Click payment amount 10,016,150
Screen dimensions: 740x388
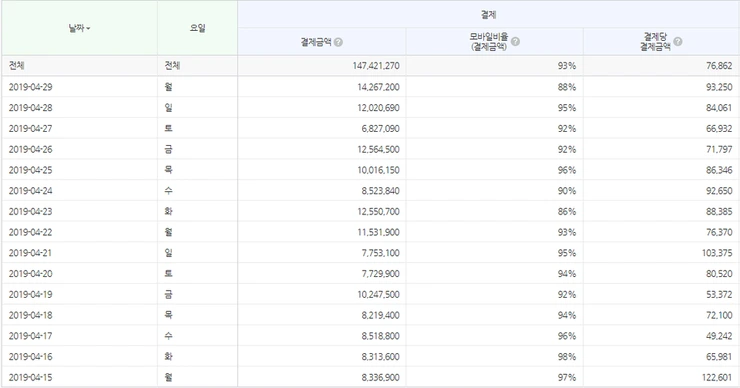tap(378, 170)
